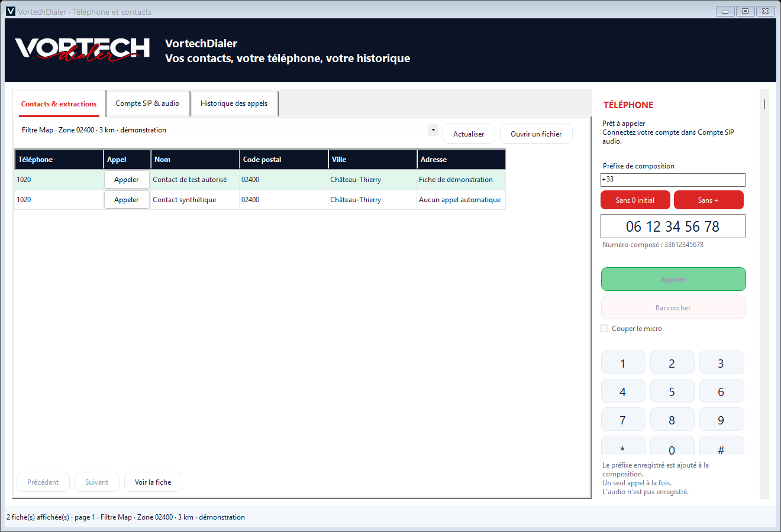Image resolution: width=781 pixels, height=532 pixels.
Task: Tap keypad digit 1
Action: (x=623, y=364)
